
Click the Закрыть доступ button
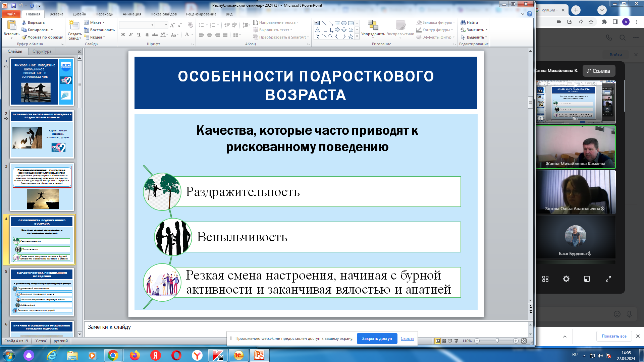pos(377,339)
